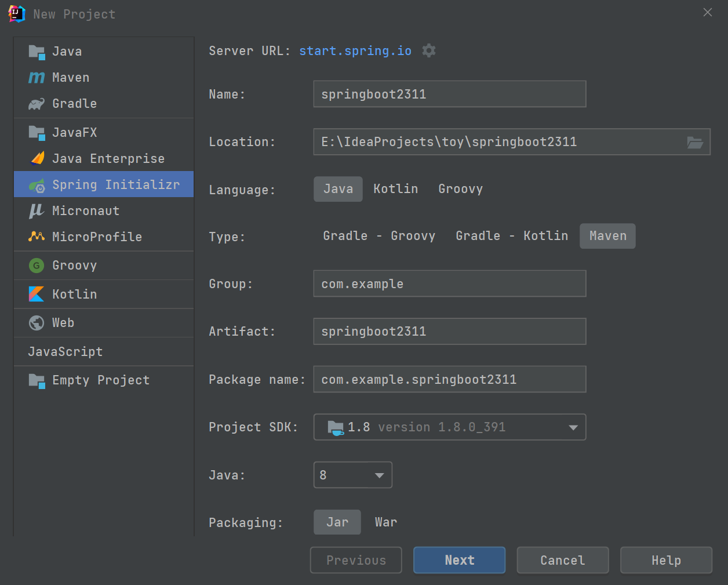Open server URL settings gear

pos(429,50)
